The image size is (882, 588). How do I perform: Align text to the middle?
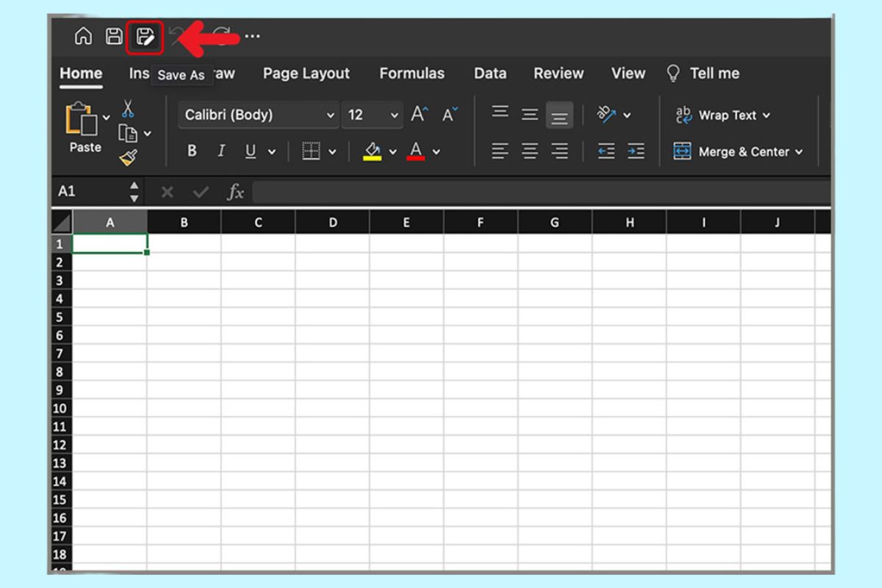[x=530, y=115]
